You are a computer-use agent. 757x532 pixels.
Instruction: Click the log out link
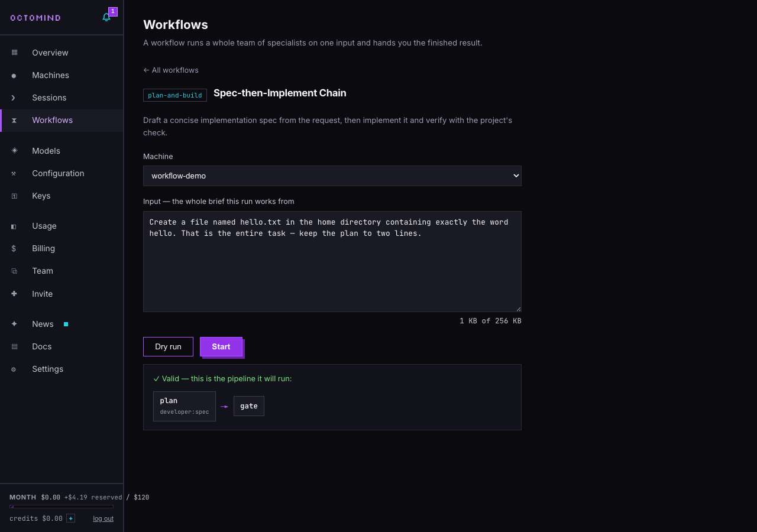click(x=103, y=518)
